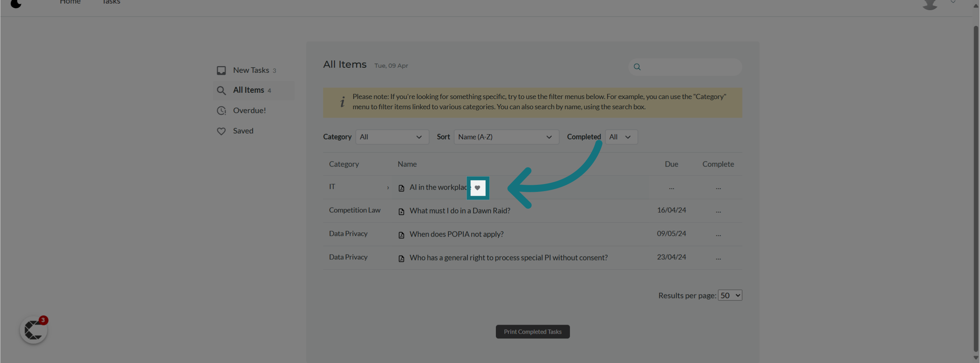Viewport: 980px width, 363px height.
Task: Click the Due column header
Action: click(671, 164)
